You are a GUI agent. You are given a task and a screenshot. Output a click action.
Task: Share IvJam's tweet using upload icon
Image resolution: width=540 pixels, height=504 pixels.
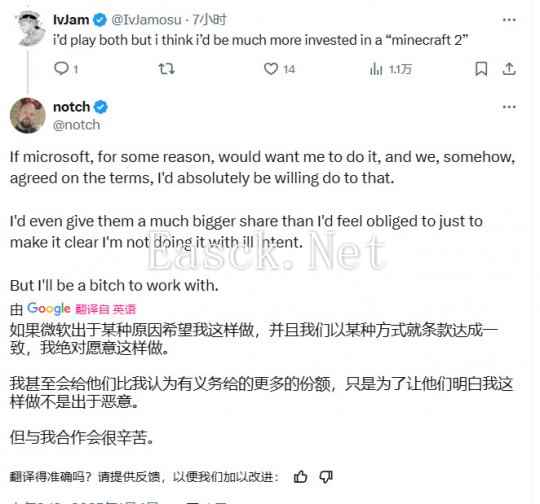tap(509, 69)
